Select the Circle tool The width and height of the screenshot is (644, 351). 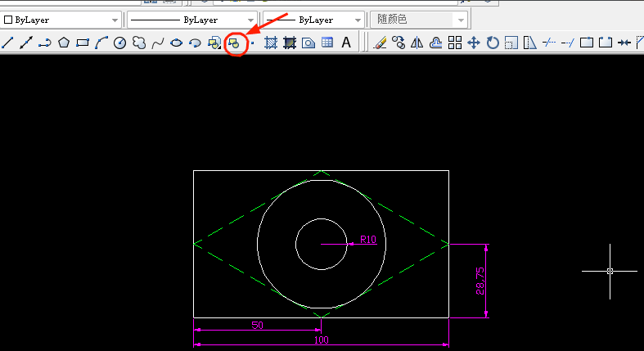coord(120,43)
